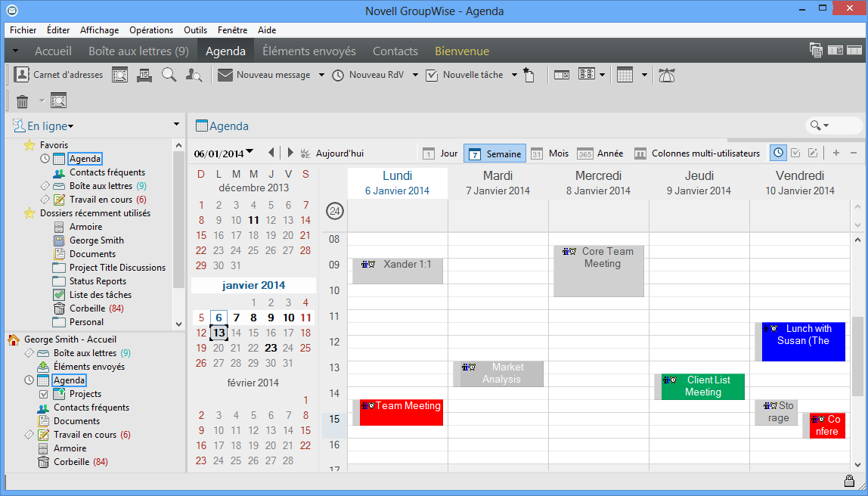This screenshot has height=496, width=868.
Task: Switch to Année view
Action: (600, 153)
